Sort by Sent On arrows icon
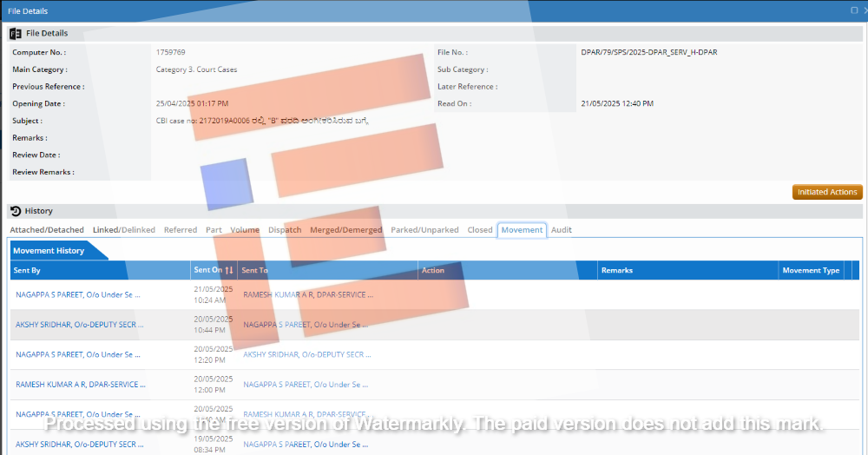The width and height of the screenshot is (868, 455). click(x=229, y=271)
